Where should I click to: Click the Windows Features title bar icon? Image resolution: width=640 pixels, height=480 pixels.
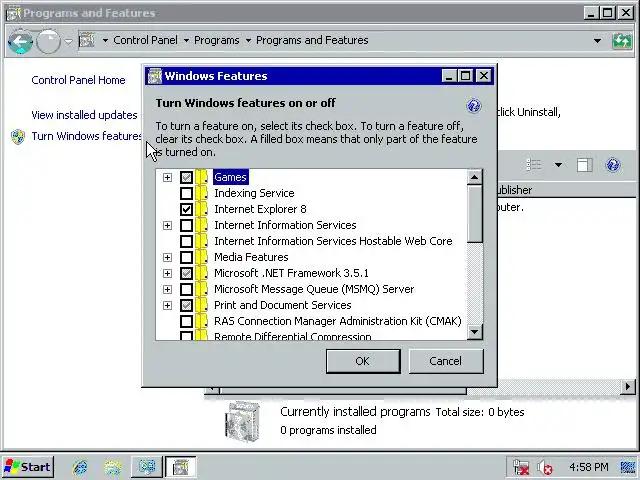pos(155,76)
